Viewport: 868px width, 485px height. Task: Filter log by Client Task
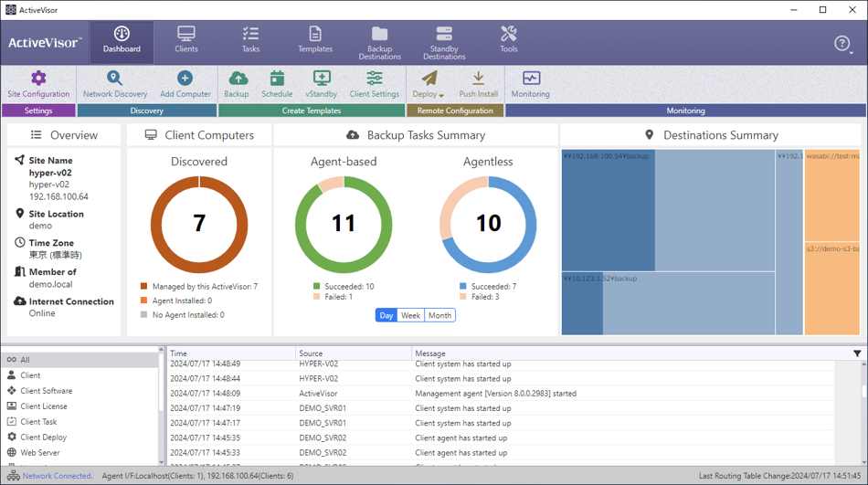tap(80, 422)
